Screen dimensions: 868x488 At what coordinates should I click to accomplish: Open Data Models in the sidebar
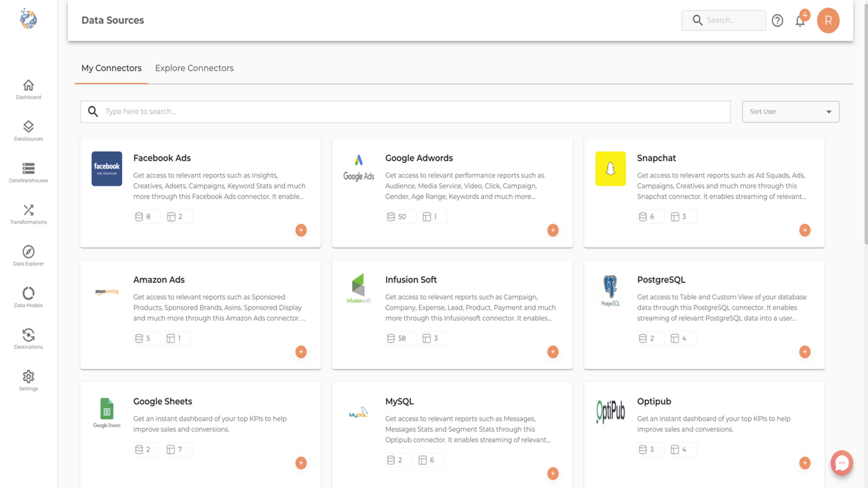[x=28, y=298]
